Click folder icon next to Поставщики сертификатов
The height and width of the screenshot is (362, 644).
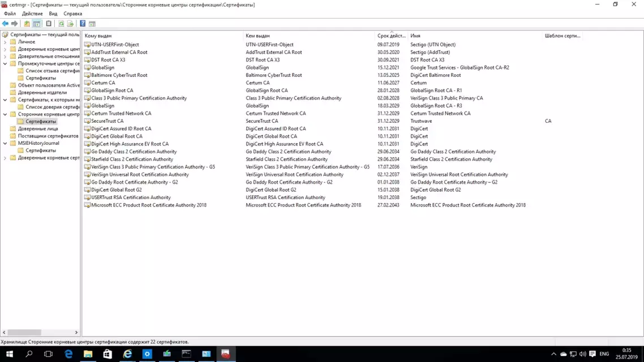click(12, 136)
